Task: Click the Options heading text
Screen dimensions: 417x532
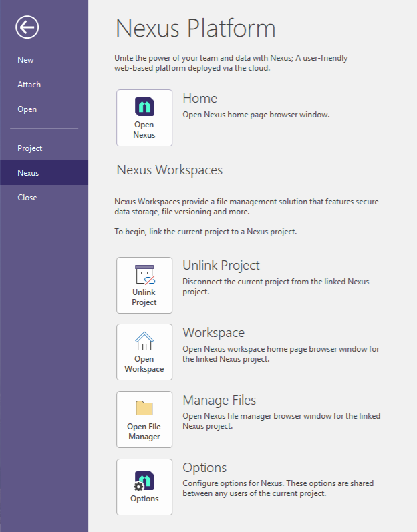Action: click(204, 468)
